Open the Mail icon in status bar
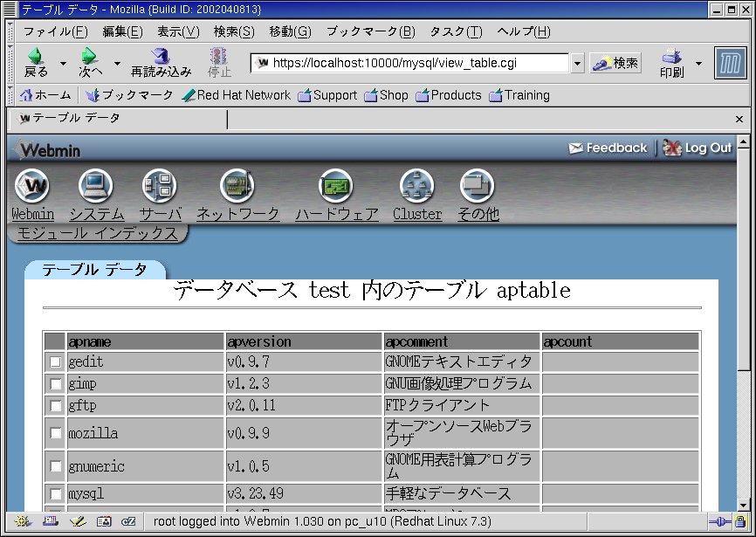 coord(50,521)
